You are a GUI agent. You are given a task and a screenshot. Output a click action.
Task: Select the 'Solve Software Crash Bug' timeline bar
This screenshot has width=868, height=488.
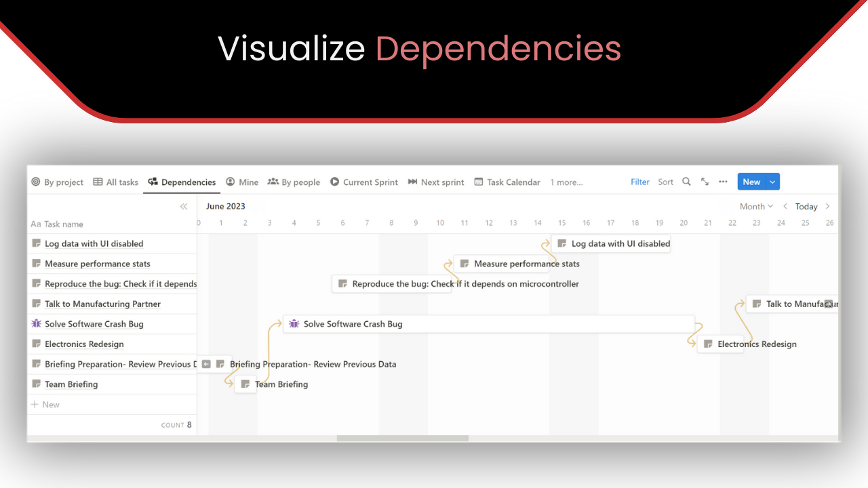[x=489, y=324]
